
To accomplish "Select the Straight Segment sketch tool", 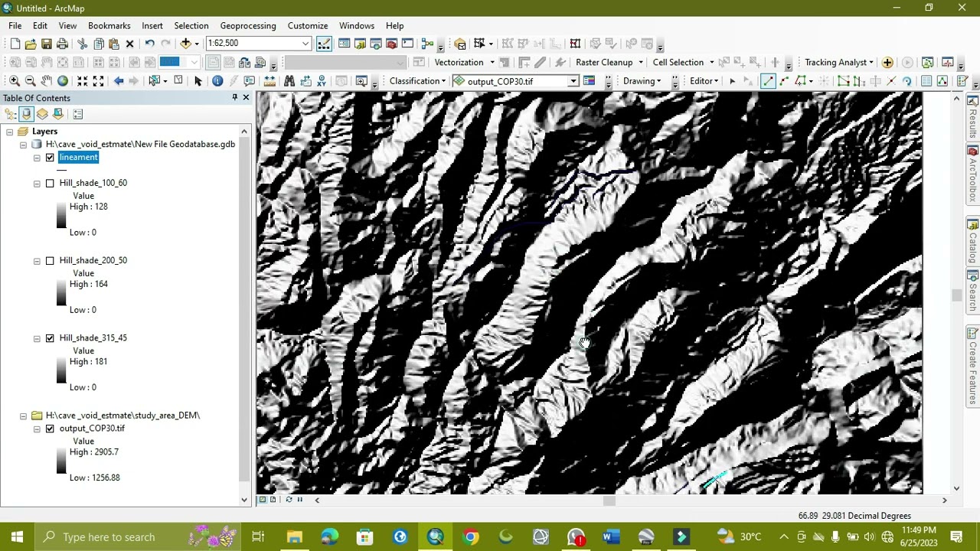I will [768, 81].
